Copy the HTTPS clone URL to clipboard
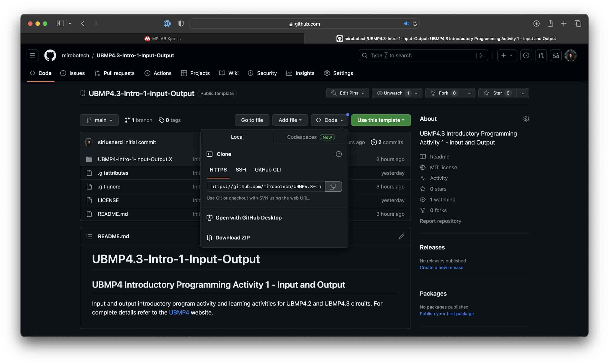 (x=333, y=186)
